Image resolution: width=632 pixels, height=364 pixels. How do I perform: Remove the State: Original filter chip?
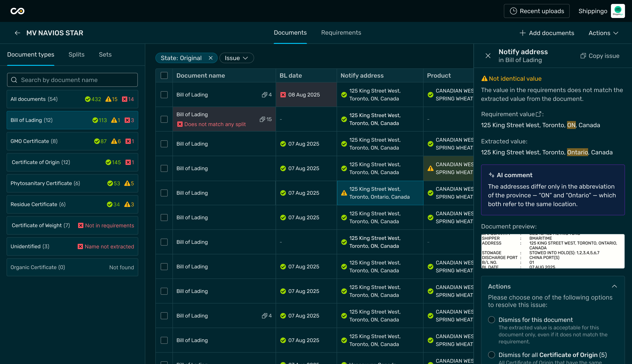[211, 58]
